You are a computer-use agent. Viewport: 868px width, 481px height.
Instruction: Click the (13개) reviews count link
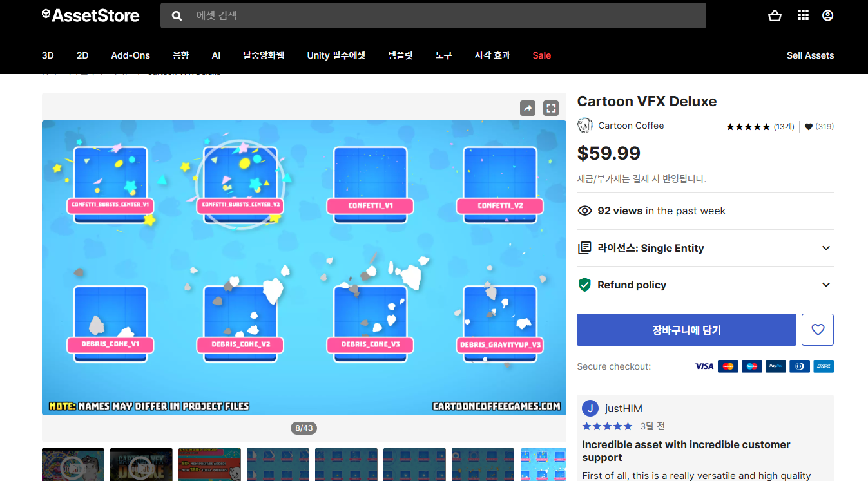point(784,127)
